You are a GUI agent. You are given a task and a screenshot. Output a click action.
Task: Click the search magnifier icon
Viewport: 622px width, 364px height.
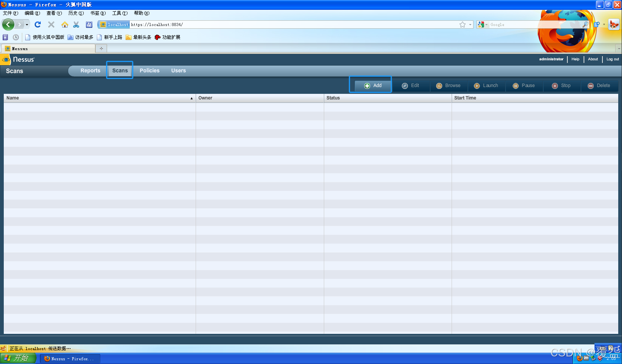585,24
